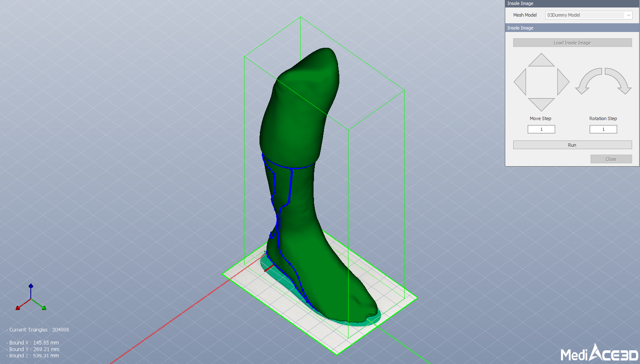640x364 pixels.
Task: Click the green Y axis on gizmo
Action: (44, 308)
